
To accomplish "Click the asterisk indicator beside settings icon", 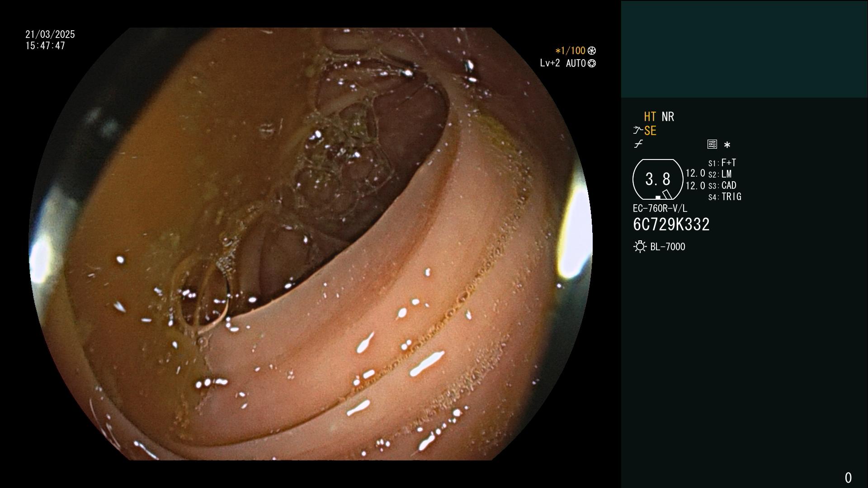I will (x=727, y=145).
